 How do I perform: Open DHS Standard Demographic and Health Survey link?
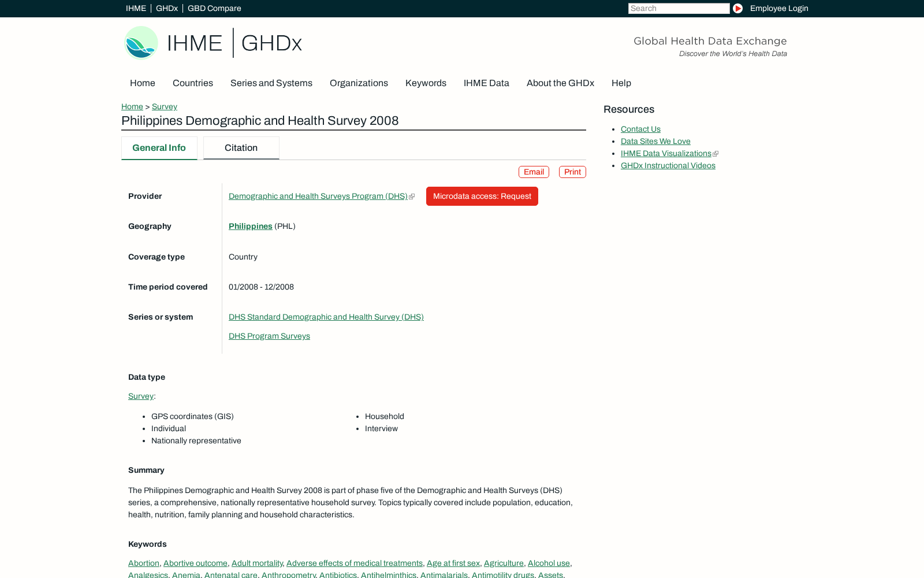pyautogui.click(x=326, y=317)
